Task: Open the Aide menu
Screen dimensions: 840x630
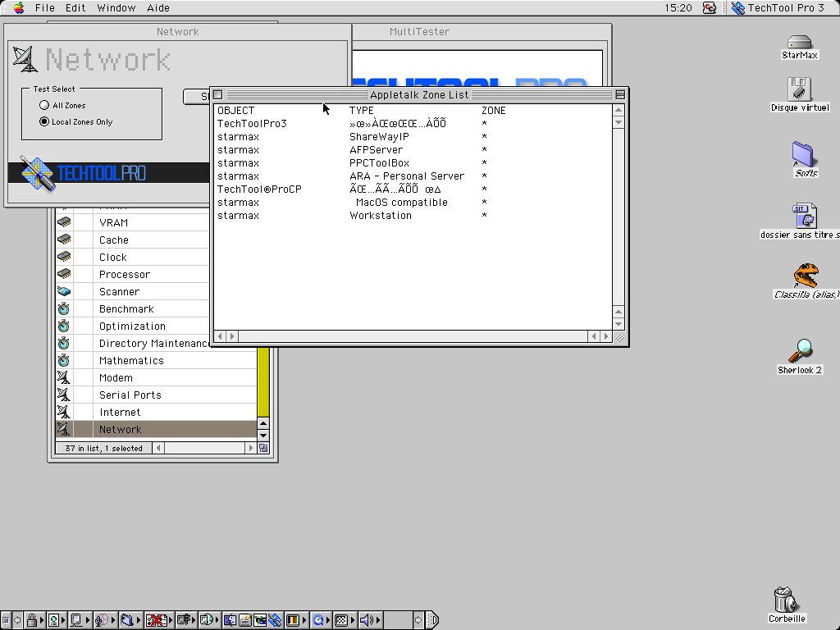Action: (x=158, y=7)
